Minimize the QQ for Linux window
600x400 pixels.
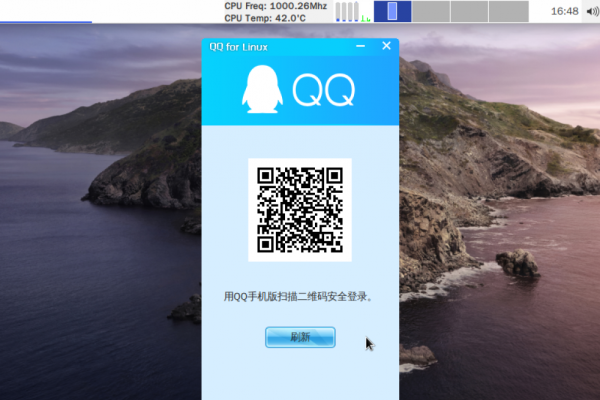(360, 46)
